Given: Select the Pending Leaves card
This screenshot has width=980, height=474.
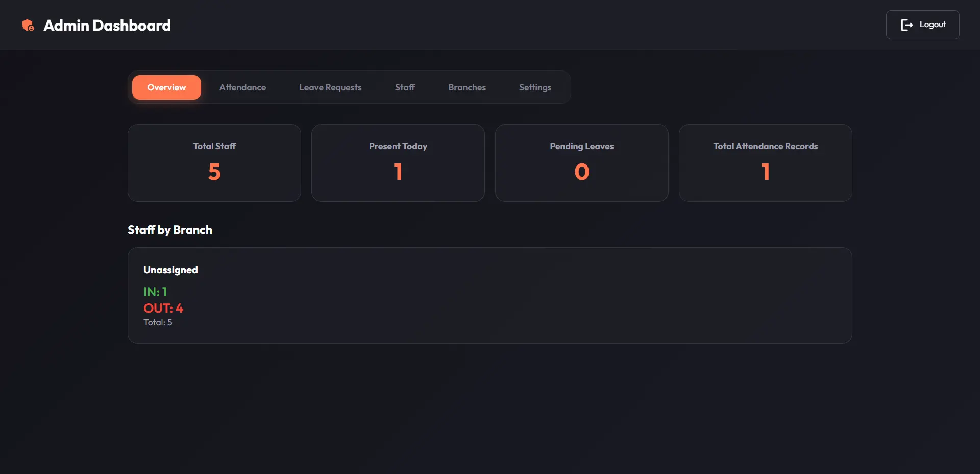Looking at the screenshot, I should click(582, 163).
